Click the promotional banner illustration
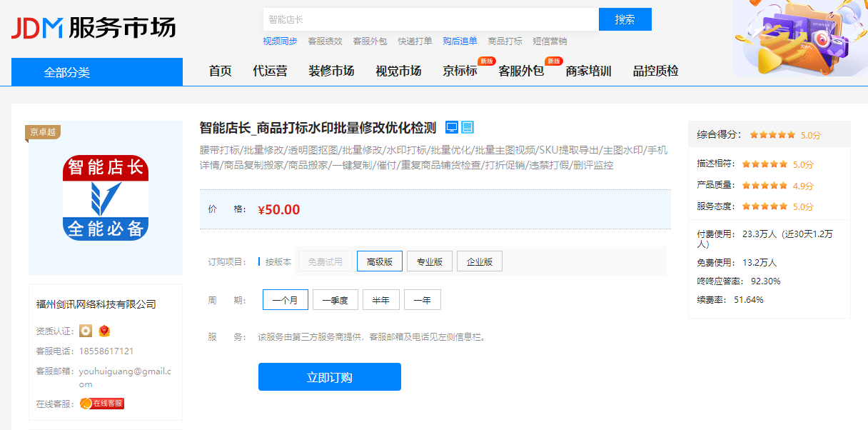Viewport: 868px width, 430px height. point(800,38)
